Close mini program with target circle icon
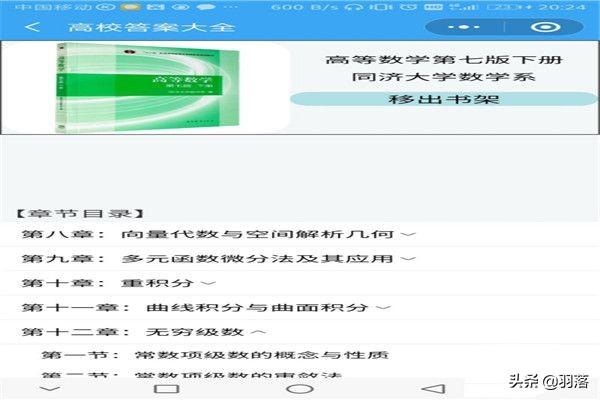Image resolution: width=600 pixels, height=400 pixels. 545,27
